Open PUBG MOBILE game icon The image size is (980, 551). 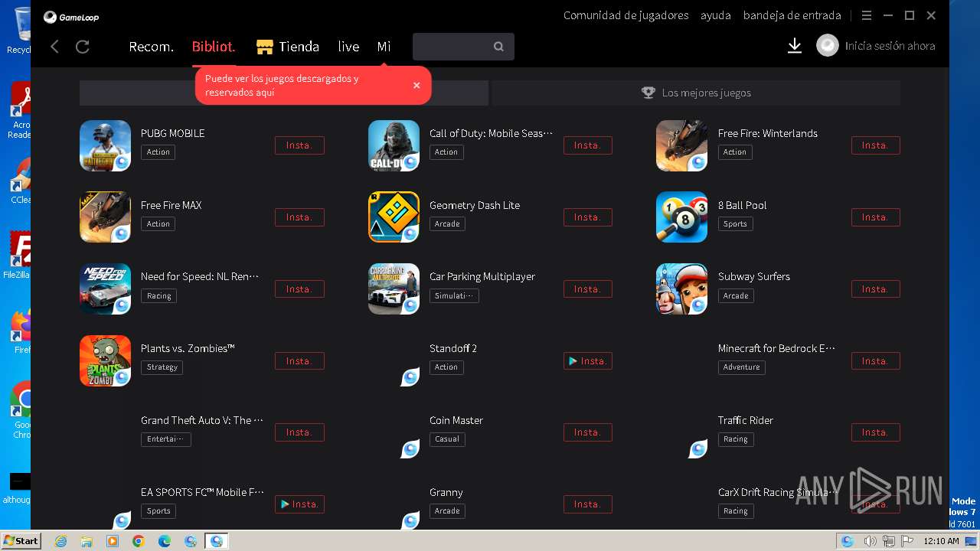pos(105,145)
